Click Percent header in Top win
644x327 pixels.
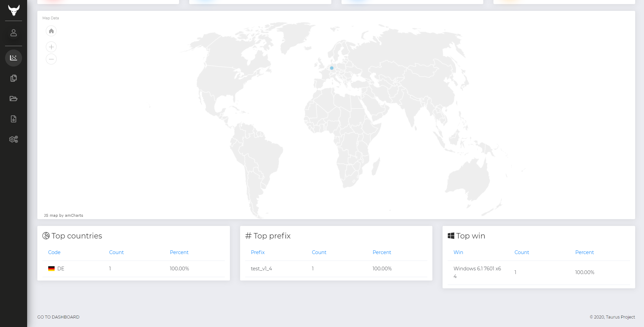pos(584,252)
